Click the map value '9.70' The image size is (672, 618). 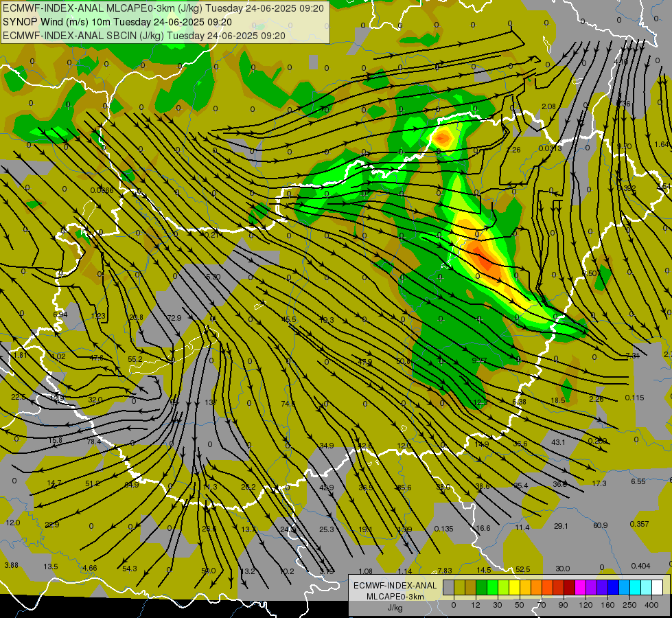click(x=624, y=146)
